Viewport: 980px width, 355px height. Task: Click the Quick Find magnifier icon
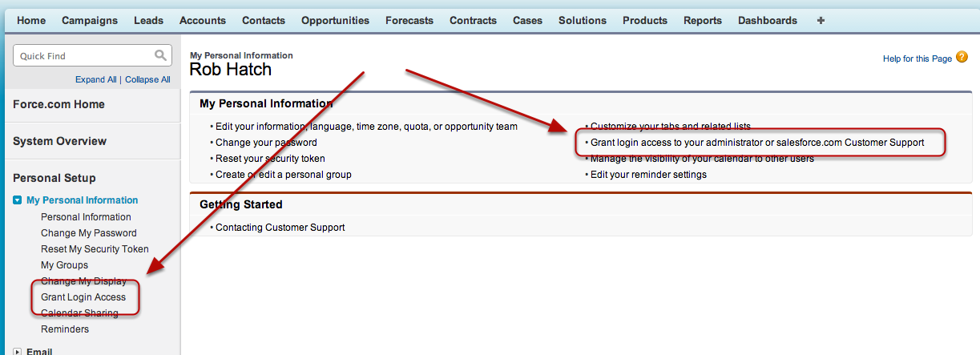coord(160,55)
